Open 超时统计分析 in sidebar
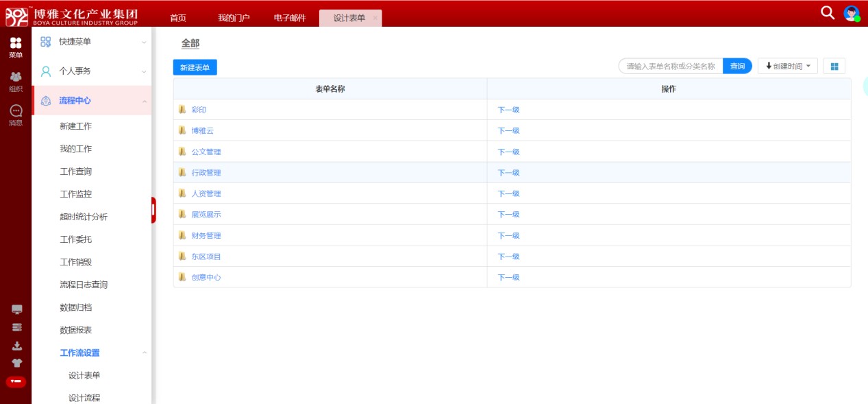Screen dimensions: 868x404 84,217
